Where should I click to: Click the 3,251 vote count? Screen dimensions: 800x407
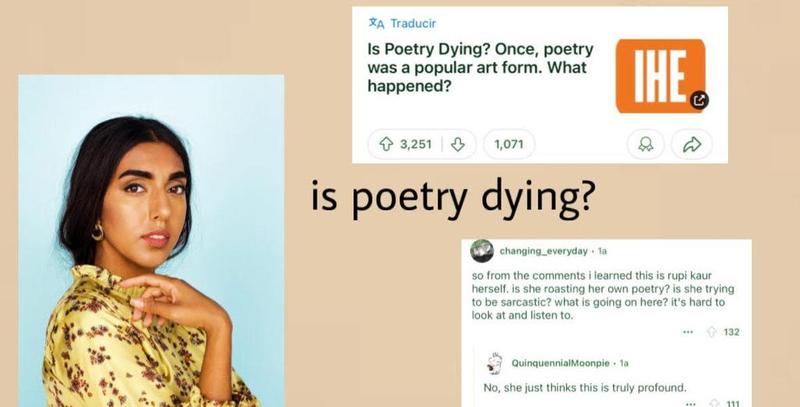click(x=415, y=144)
